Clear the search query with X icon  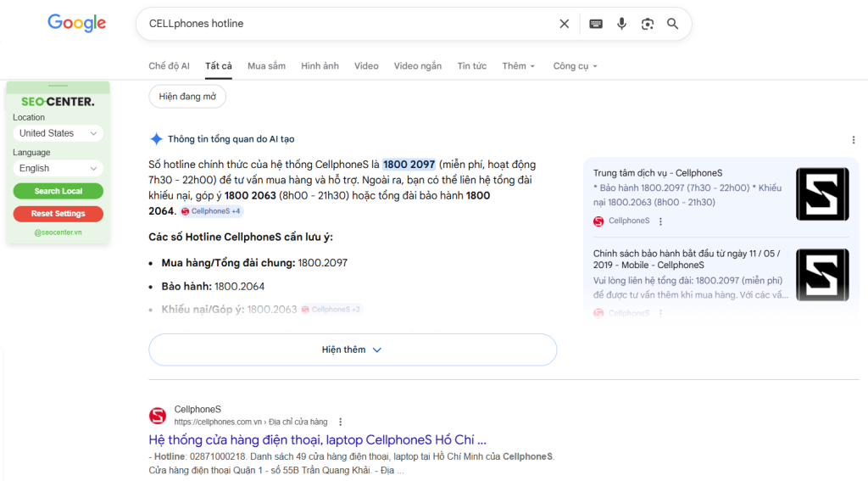point(564,24)
